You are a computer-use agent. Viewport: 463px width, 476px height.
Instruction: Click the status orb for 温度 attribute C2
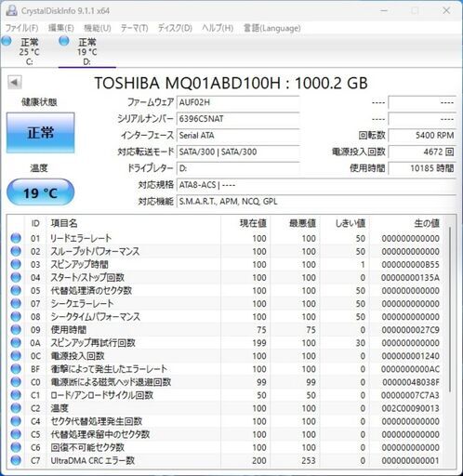(16, 408)
